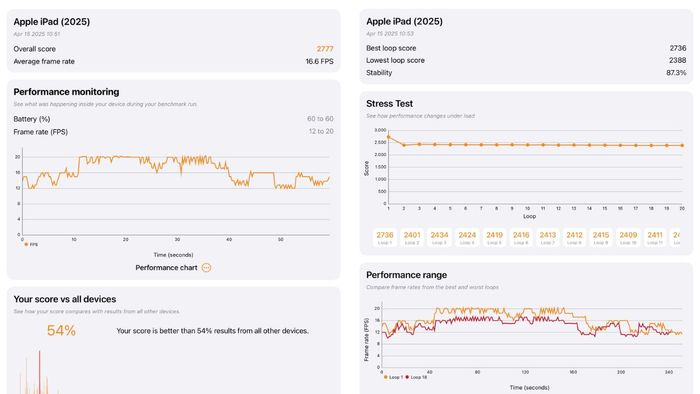Tap the Loop 10 score card 2409
700x394 pixels.
pos(628,237)
